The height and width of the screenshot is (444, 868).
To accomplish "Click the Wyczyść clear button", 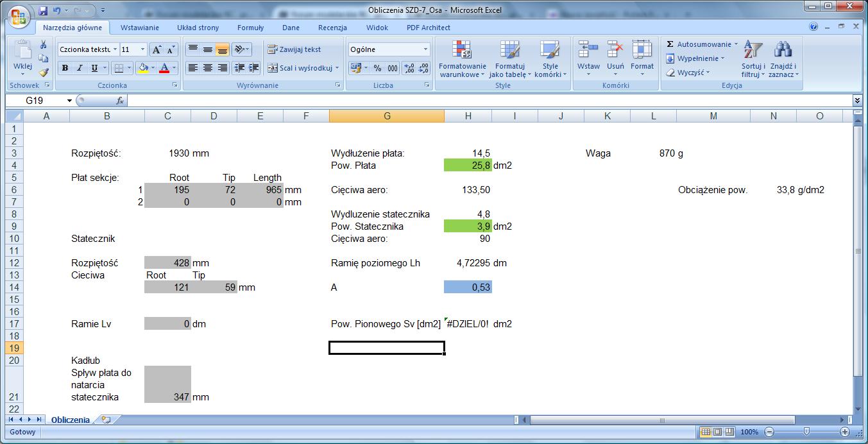I will [687, 73].
